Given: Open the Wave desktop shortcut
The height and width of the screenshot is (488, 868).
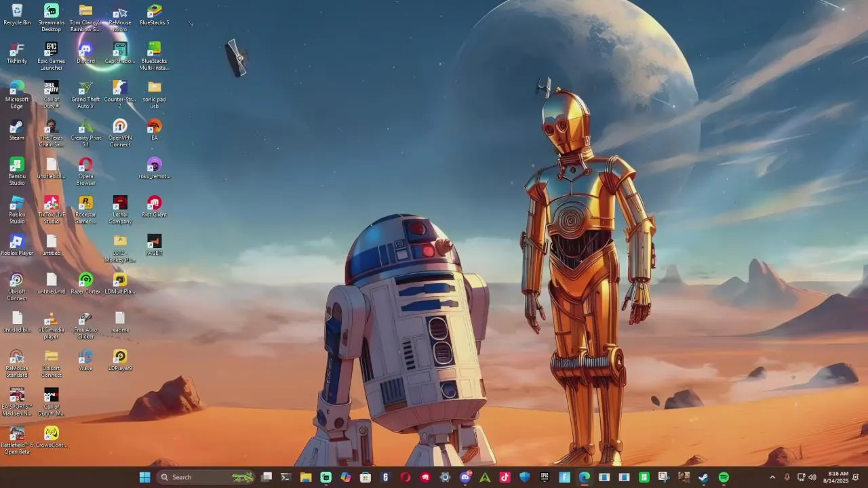Looking at the screenshot, I should (85, 361).
